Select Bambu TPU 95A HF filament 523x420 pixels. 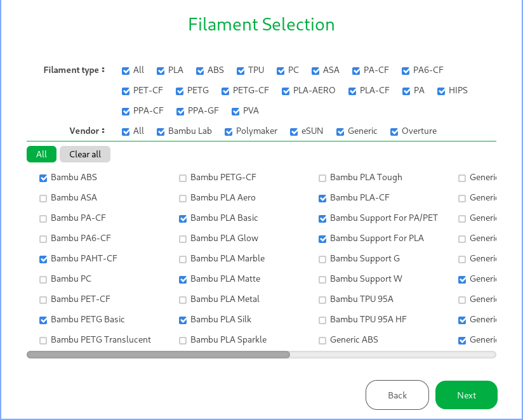(322, 320)
